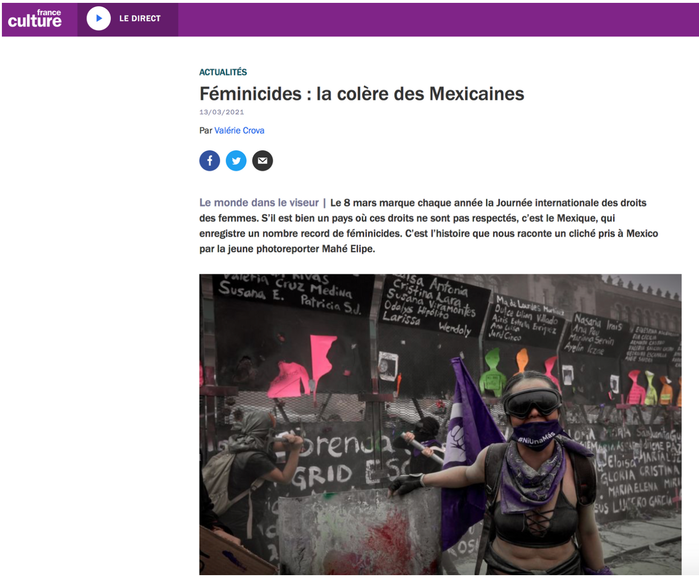This screenshot has width=699, height=578.
Task: Share the article by email
Action: pyautogui.click(x=263, y=161)
